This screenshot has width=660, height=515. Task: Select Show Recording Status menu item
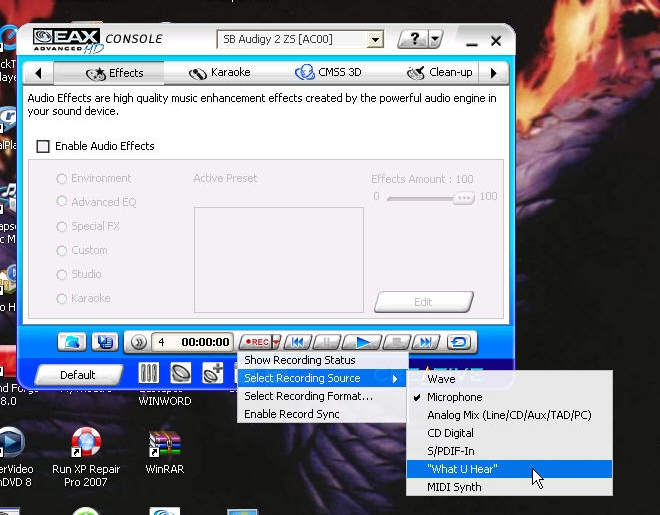tap(300, 360)
